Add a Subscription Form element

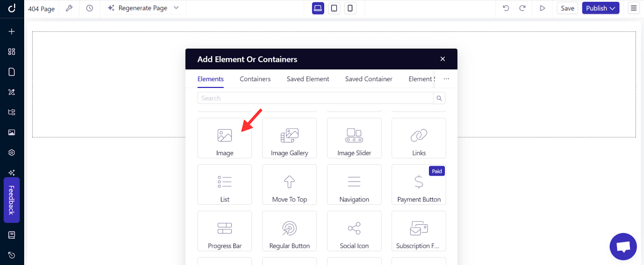click(x=419, y=231)
